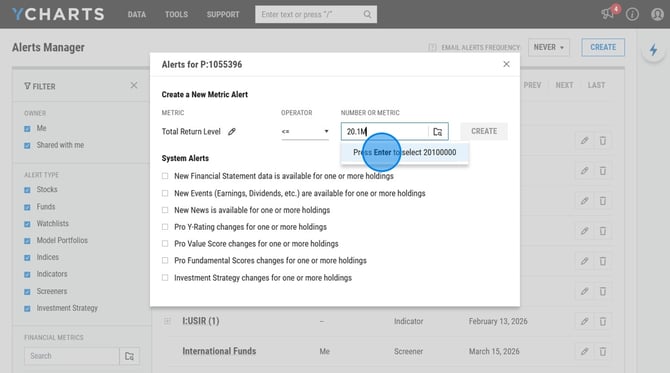Toggle the Watchlists checkbox
Image resolution: width=670 pixels, height=373 pixels.
click(x=27, y=224)
